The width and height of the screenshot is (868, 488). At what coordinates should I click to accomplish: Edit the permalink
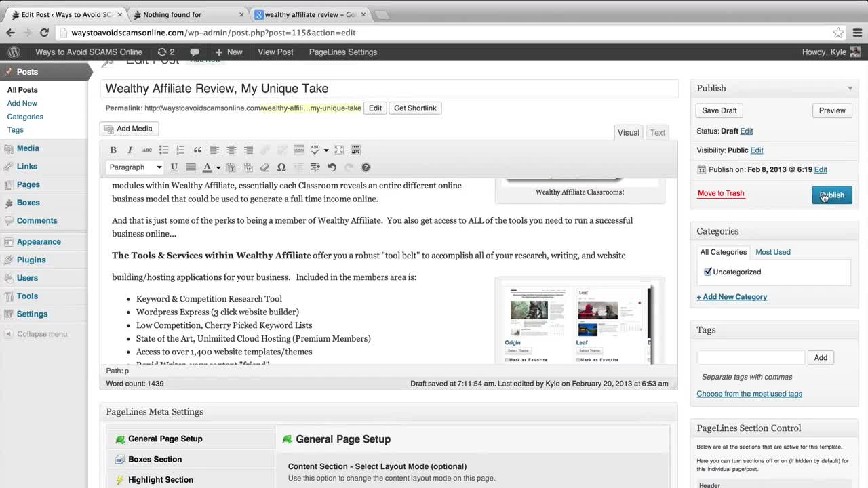point(375,108)
